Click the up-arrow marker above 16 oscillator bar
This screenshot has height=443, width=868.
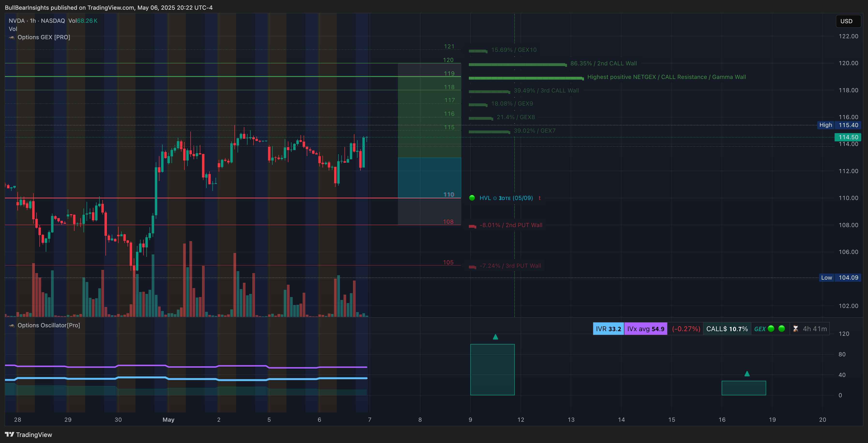[747, 374]
